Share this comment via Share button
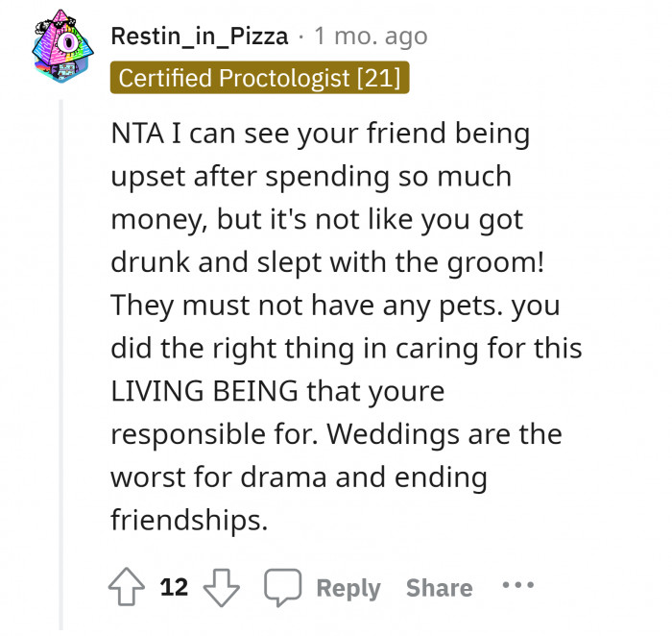 click(x=439, y=588)
